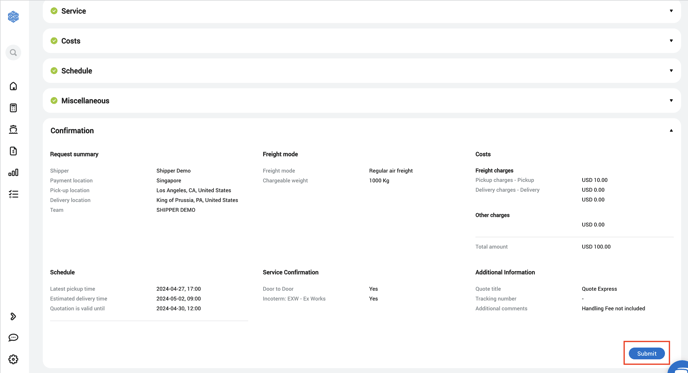Open the documents file icon in sidebar
The width and height of the screenshot is (688, 373).
pos(13,151)
